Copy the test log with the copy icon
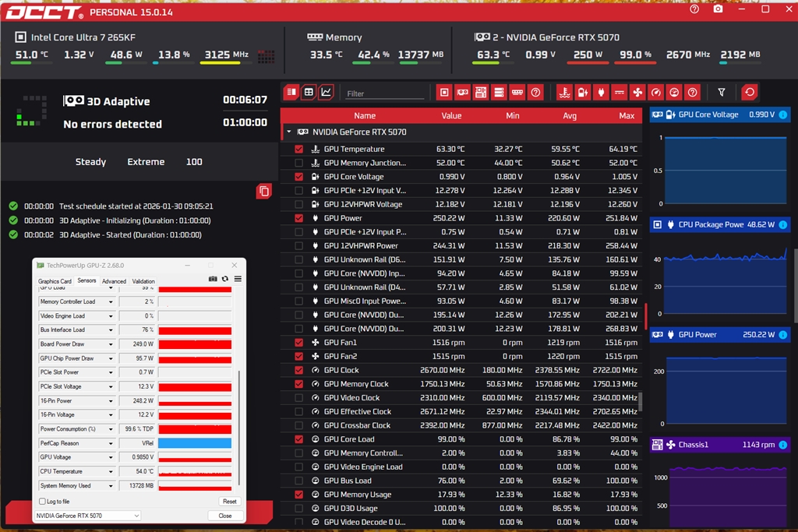 tap(263, 192)
